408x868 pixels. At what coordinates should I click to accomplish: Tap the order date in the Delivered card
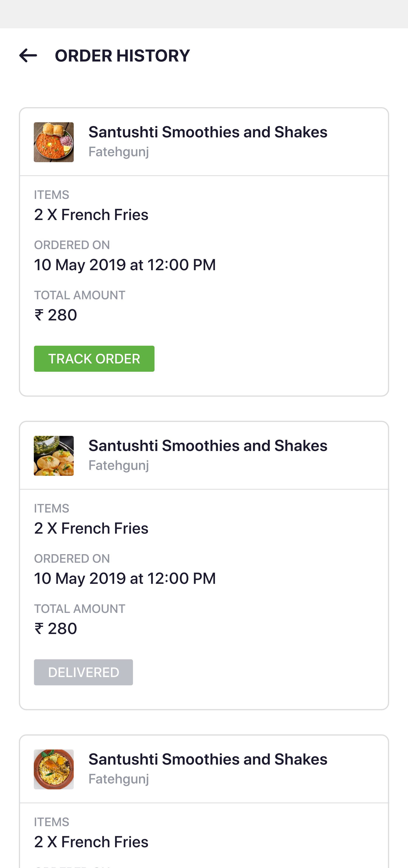125,578
